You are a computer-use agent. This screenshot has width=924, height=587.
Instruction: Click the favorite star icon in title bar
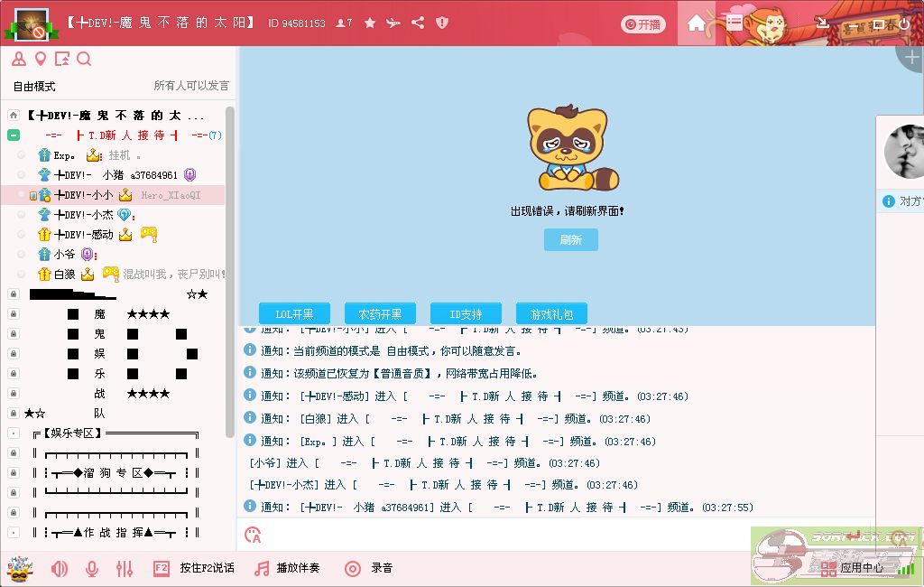pos(370,23)
